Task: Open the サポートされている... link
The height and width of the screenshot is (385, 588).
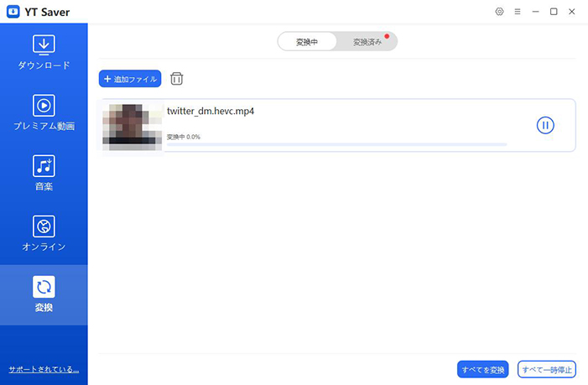Action: [x=44, y=369]
